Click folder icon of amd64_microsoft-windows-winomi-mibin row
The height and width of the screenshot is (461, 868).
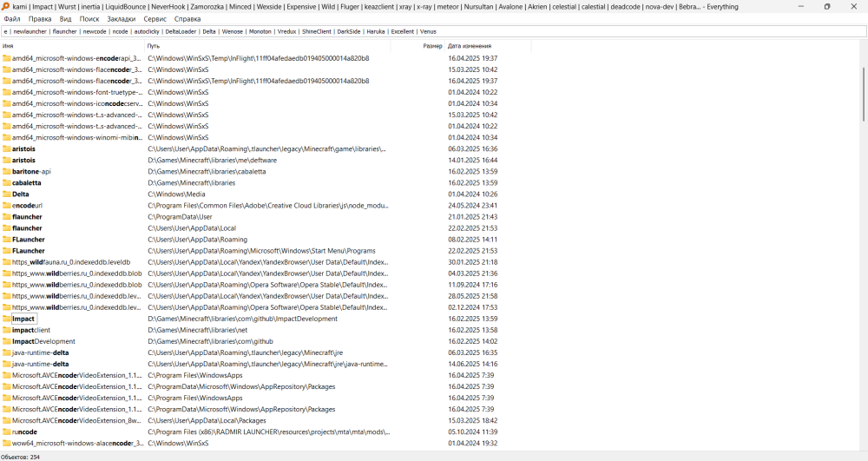pyautogui.click(x=7, y=137)
